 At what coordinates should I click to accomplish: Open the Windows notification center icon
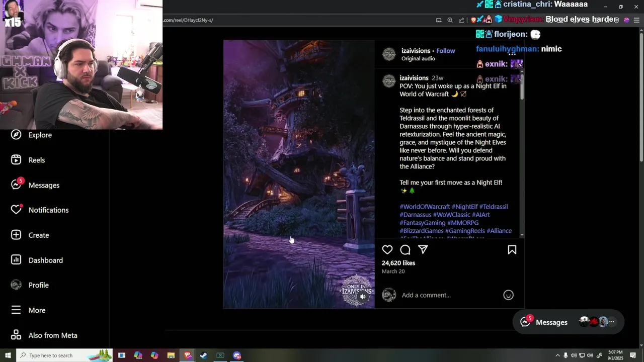633,355
